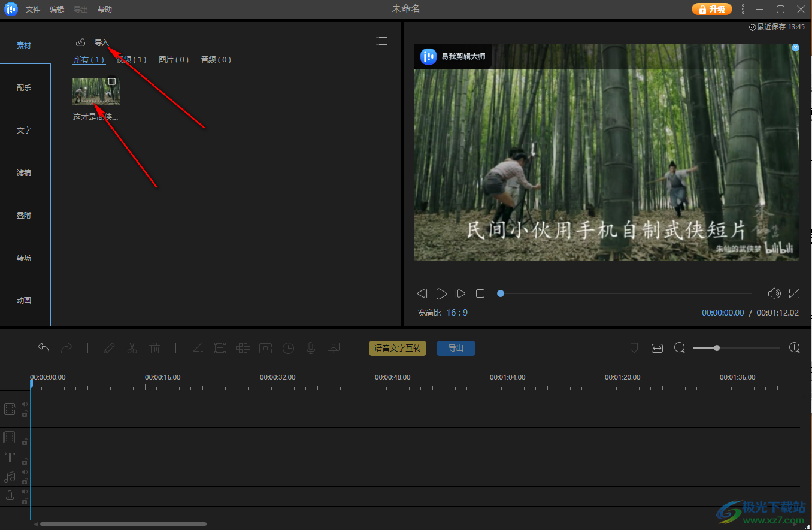Screen dimensions: 812x530
Task: Click the fit-timeline-to-width icon
Action: pos(658,348)
